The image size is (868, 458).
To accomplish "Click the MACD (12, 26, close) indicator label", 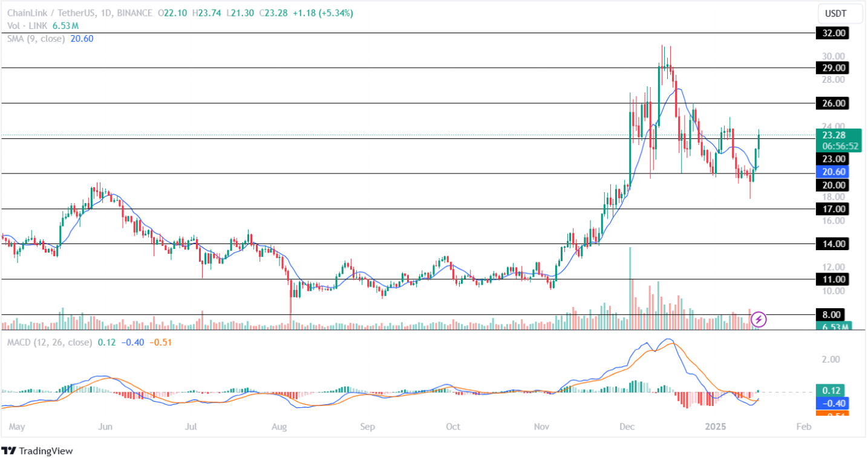I will click(50, 343).
